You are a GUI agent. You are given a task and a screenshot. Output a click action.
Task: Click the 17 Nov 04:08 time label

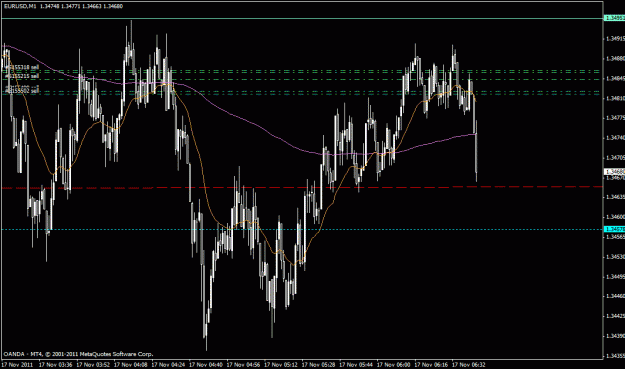coord(131,365)
